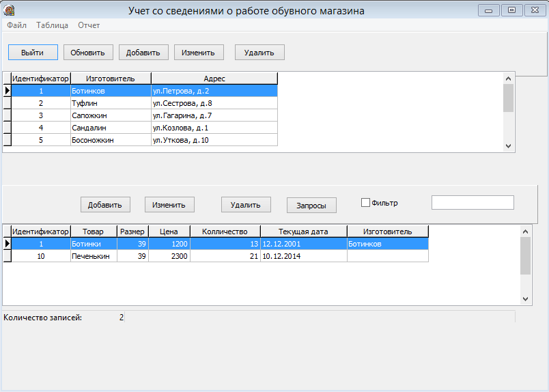
Task: Click empty Изготовитель cell of Печенькин row
Action: [x=388, y=256]
